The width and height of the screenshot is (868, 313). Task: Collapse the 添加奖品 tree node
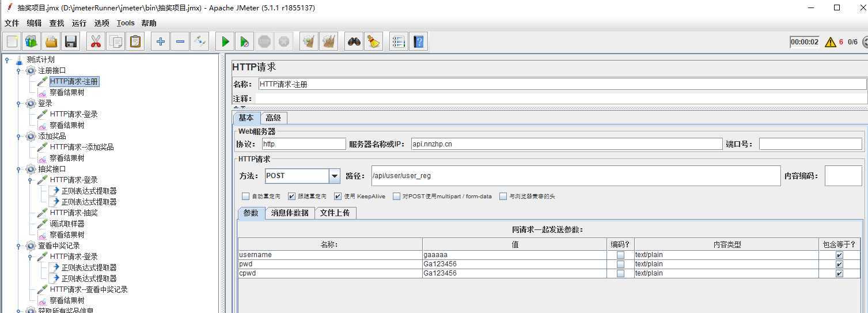click(x=18, y=136)
